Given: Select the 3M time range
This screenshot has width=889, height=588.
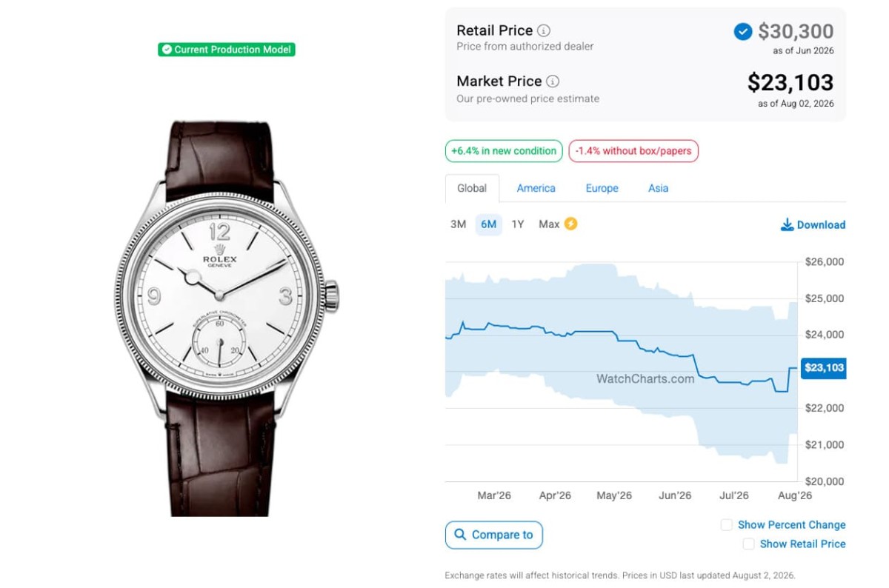Looking at the screenshot, I should click(x=458, y=224).
